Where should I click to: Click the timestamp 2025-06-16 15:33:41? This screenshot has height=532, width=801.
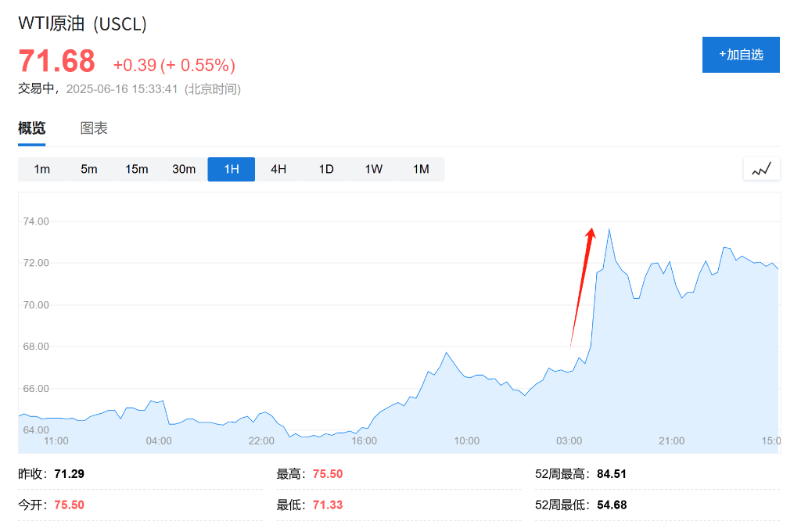tap(122, 89)
